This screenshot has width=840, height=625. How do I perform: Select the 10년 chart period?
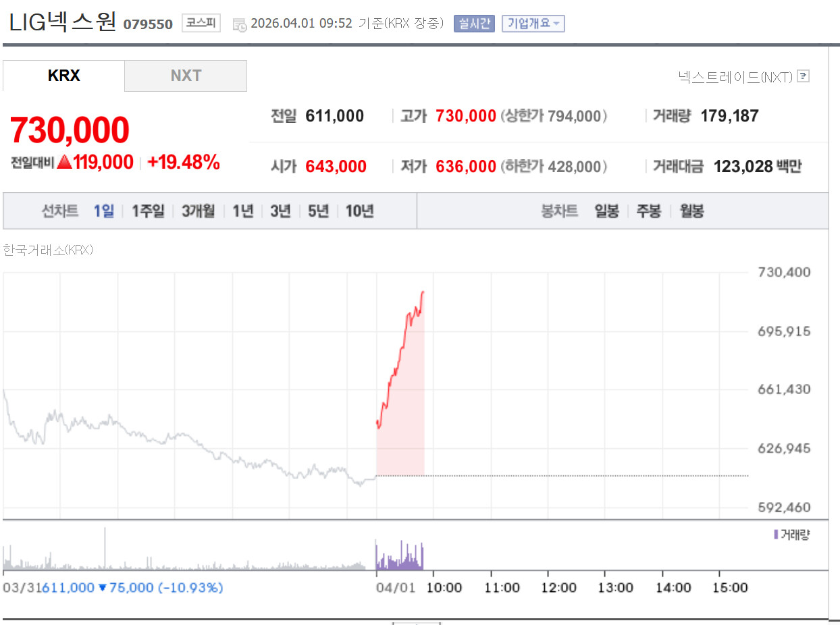click(x=360, y=211)
